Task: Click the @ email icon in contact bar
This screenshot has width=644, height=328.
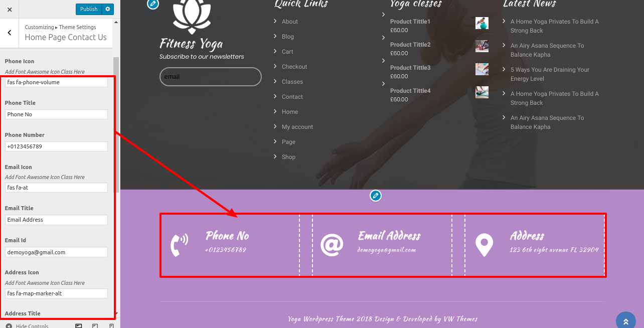Action: pos(332,245)
